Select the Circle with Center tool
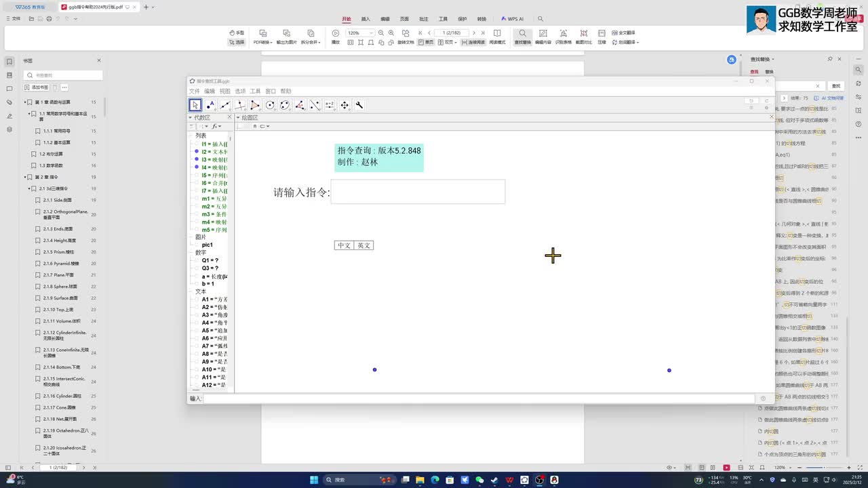Image resolution: width=868 pixels, height=488 pixels. [270, 105]
